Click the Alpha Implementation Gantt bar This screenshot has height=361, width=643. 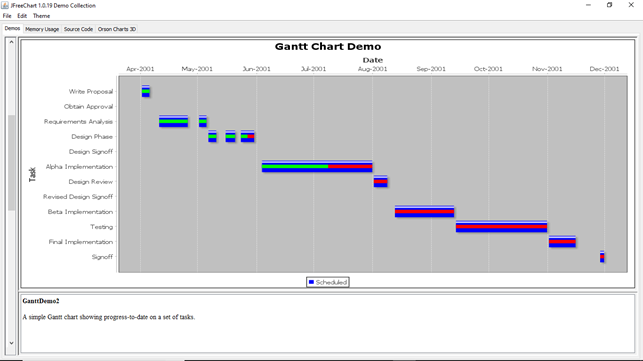(317, 166)
